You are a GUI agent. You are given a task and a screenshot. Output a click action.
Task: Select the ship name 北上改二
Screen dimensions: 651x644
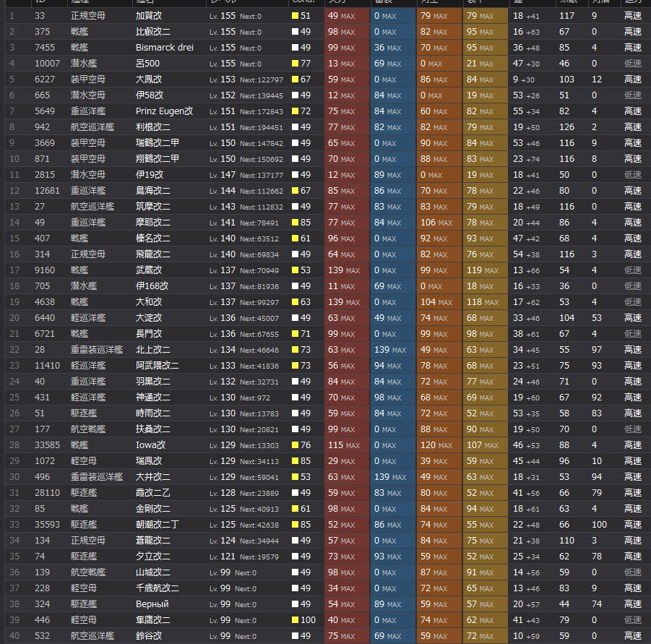point(152,350)
